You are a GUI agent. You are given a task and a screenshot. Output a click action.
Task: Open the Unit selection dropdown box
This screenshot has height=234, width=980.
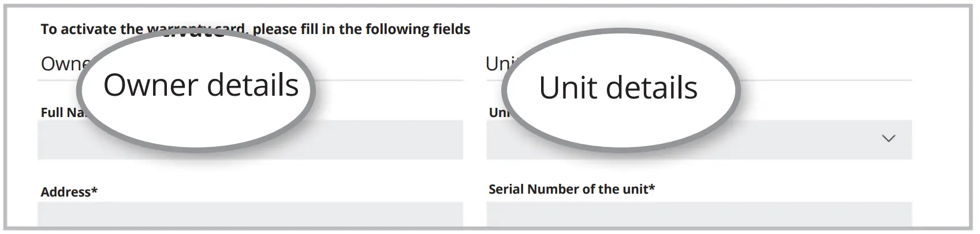(x=808, y=139)
